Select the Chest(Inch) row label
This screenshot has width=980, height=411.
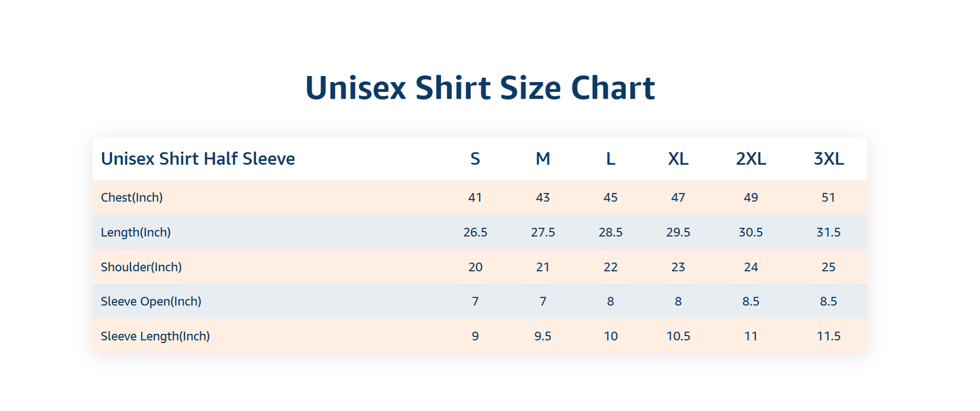coord(132,197)
